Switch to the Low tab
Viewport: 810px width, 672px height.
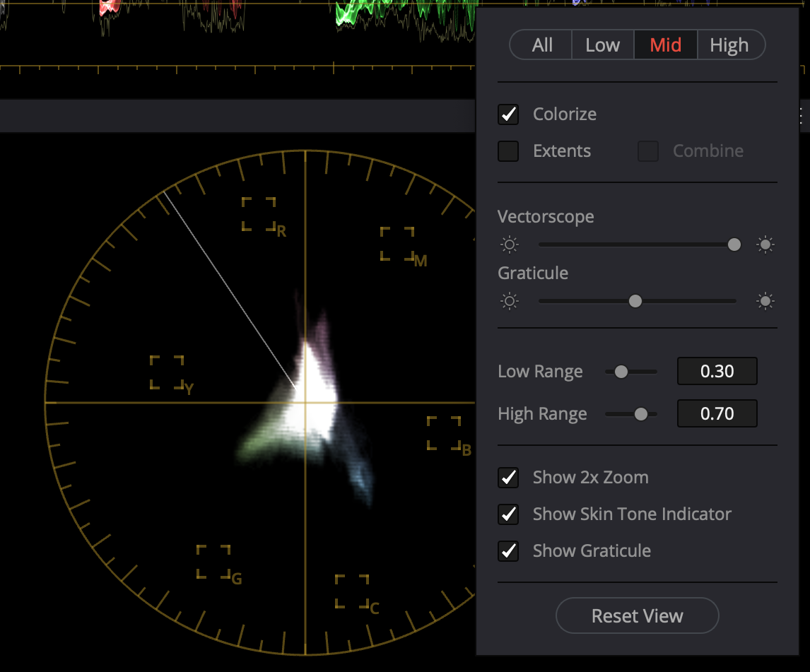pos(603,45)
